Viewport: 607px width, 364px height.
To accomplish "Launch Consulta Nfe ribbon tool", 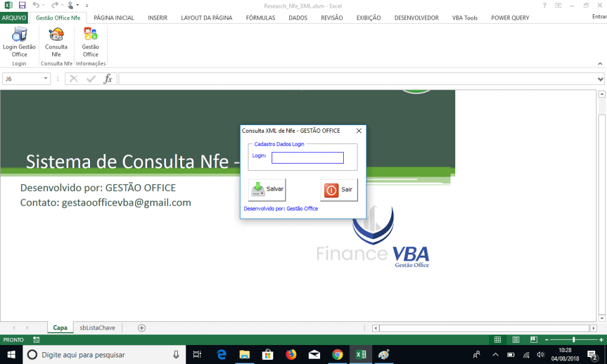I will pyautogui.click(x=56, y=43).
